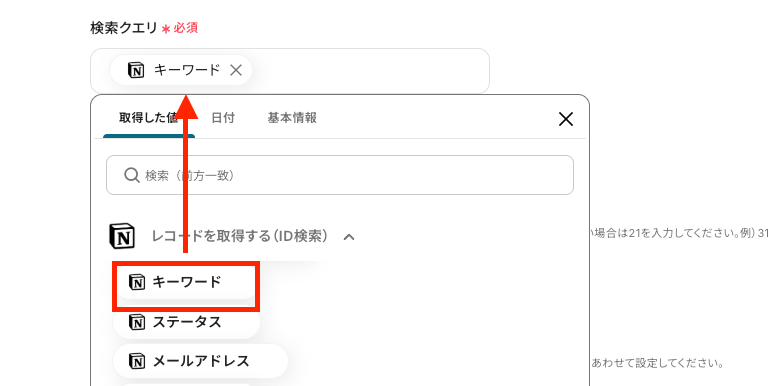Remove the キーワード chip with its X icon

236,70
